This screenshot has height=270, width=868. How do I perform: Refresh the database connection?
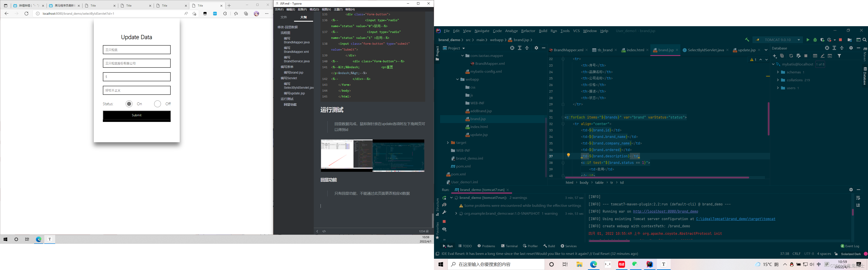[791, 56]
